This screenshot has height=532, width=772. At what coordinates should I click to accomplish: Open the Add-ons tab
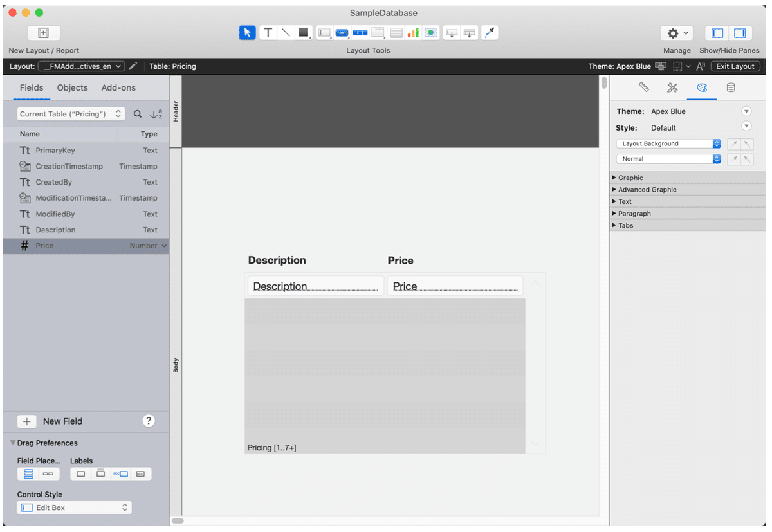pos(118,87)
